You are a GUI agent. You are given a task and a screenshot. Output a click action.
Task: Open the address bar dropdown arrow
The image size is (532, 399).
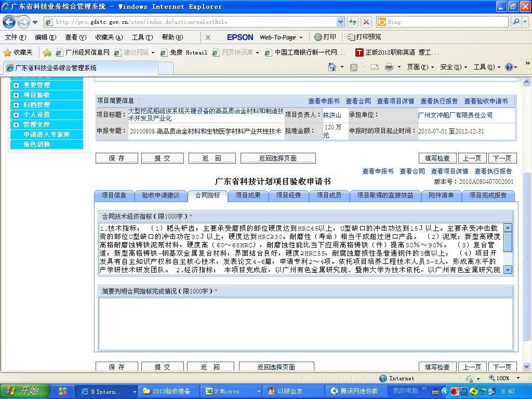pos(340,22)
